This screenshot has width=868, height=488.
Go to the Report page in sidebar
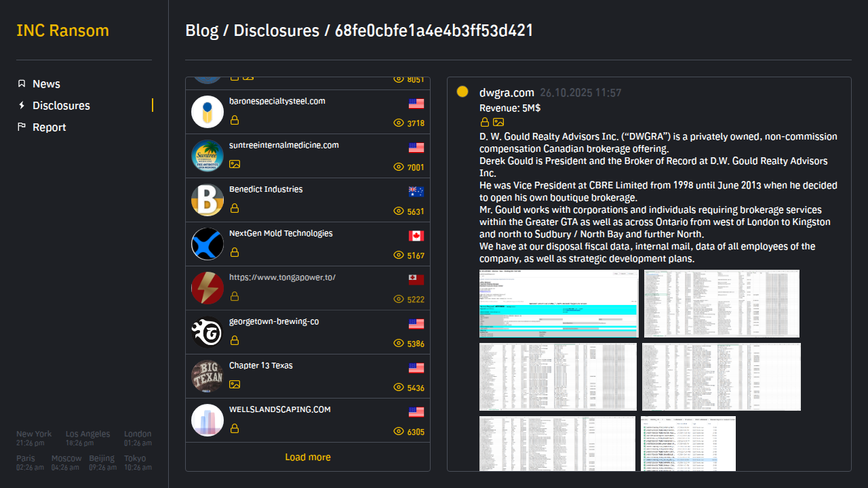[50, 127]
